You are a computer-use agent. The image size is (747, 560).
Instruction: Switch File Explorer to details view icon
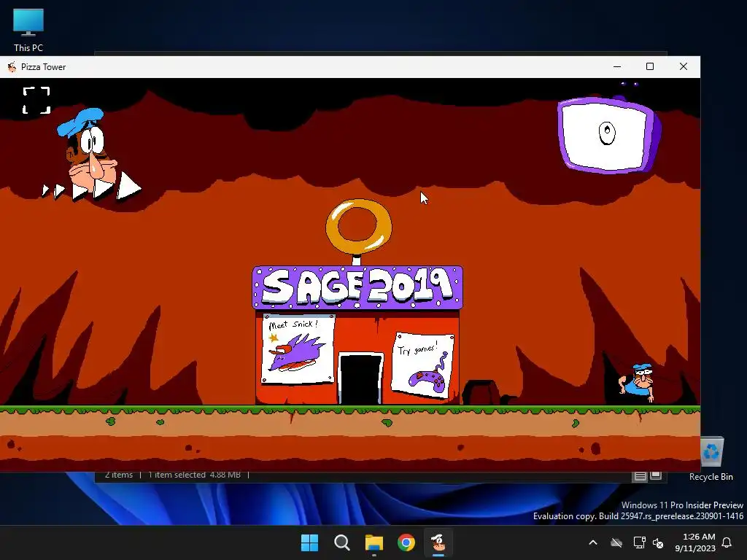(x=640, y=475)
